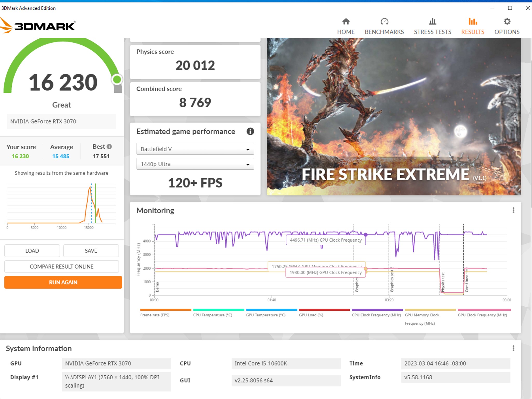This screenshot has width=532, height=399.
Task: Open the Battlefield V game dropdown
Action: pos(195,149)
